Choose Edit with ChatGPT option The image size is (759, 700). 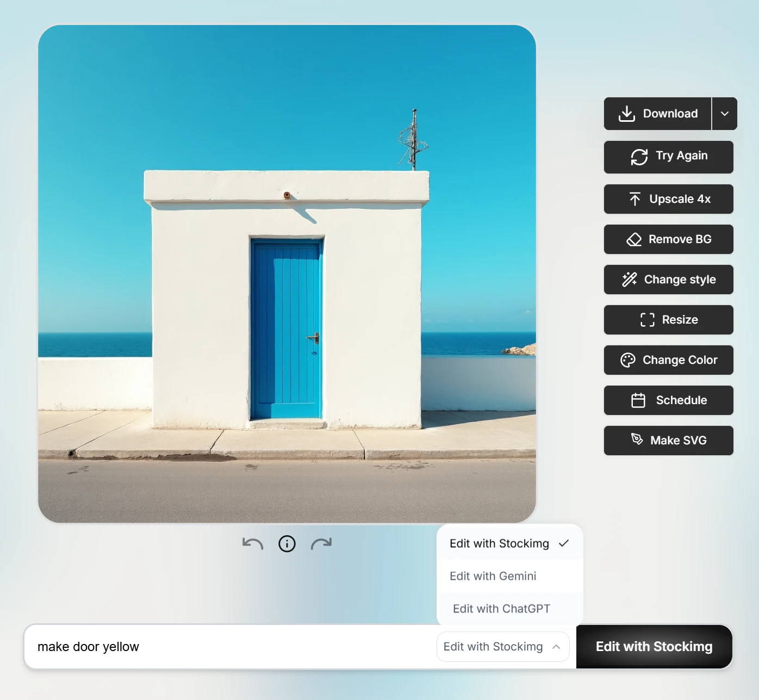(501, 609)
